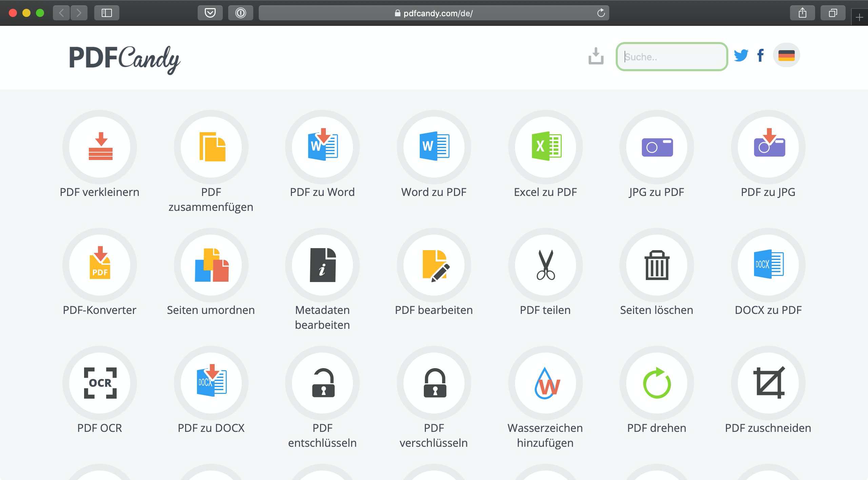Click the 'Seiten umordnen' text label

pyautogui.click(x=211, y=310)
